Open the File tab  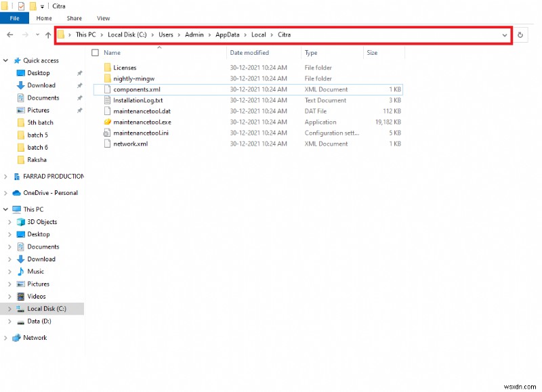point(14,18)
